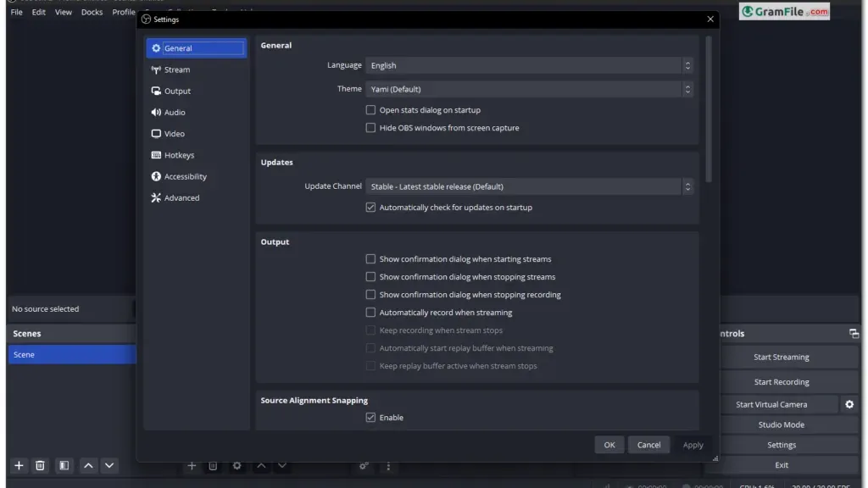The image size is (868, 488).
Task: Select the Audio settings category
Action: (197, 113)
